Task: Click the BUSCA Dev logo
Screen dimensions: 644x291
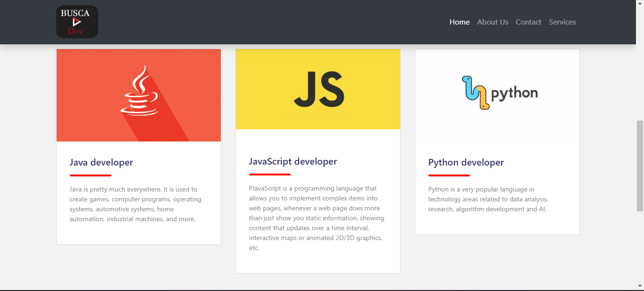Action: [77, 22]
